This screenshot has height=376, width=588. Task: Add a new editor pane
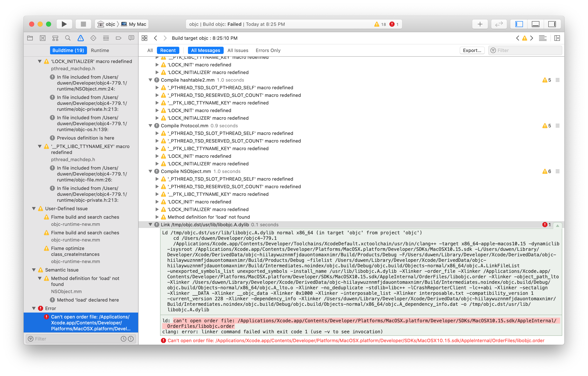(x=557, y=38)
